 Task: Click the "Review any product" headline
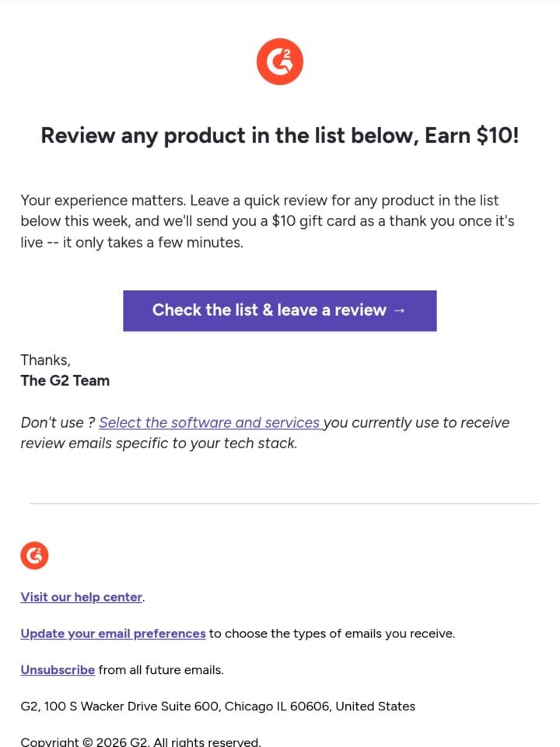280,135
